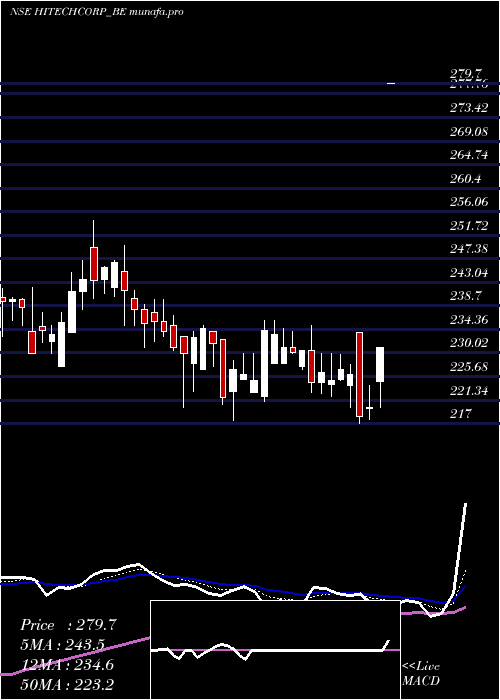Click the NSE HITECHCORP_BE munafa.pro chart title
Screen dimensions: 500x700
[96, 12]
